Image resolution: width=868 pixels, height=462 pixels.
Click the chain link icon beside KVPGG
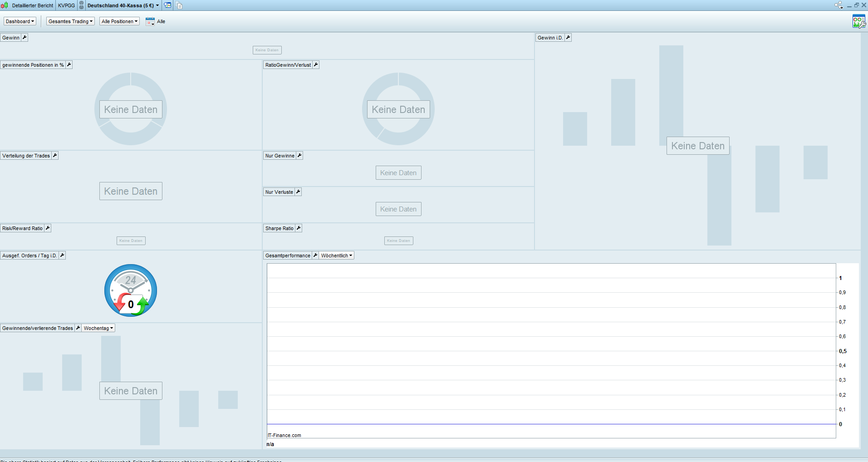click(82, 5)
